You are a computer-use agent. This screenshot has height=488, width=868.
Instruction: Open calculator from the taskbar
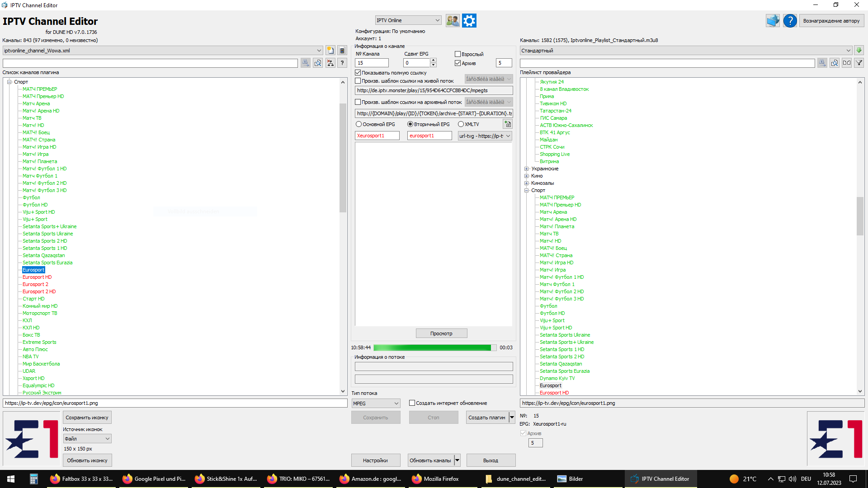click(33, 479)
